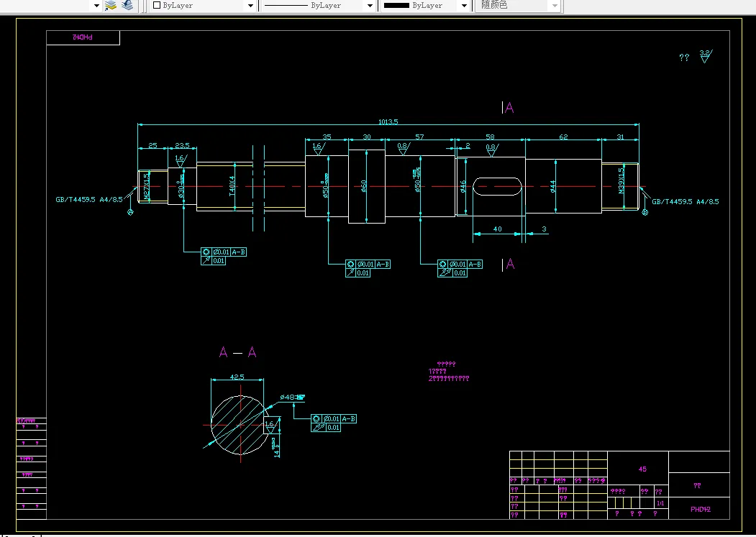Pick the 57 length dimension
The width and height of the screenshot is (756, 537).
(419, 137)
